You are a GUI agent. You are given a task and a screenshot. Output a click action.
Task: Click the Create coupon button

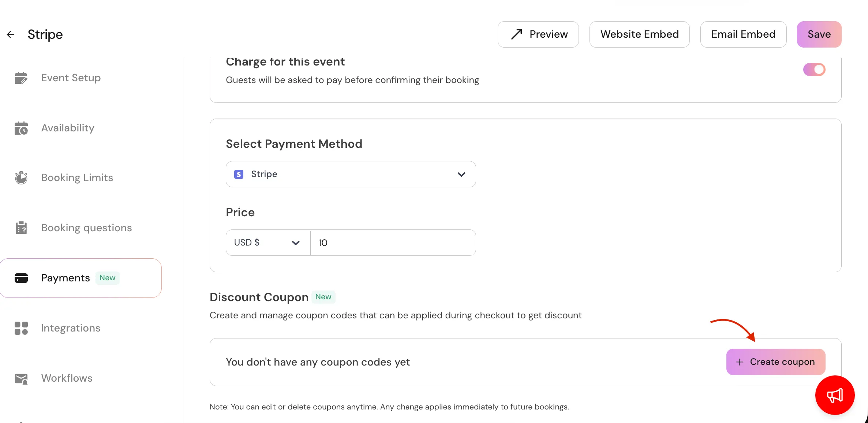pos(775,362)
